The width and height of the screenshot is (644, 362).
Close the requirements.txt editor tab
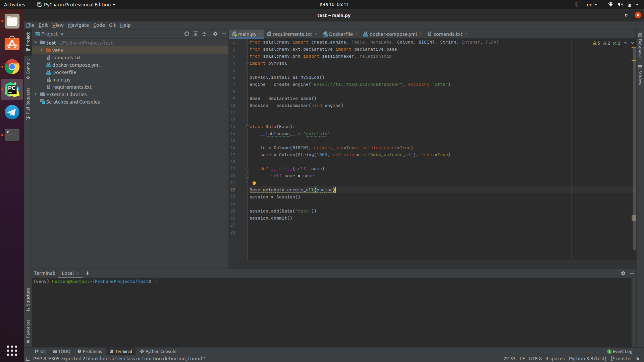pos(316,34)
